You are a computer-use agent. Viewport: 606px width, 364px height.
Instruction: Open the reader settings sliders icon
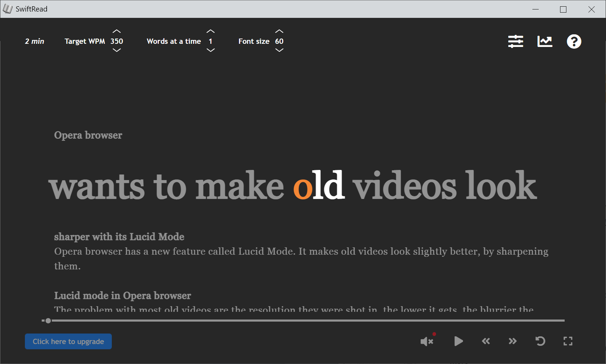coord(516,41)
